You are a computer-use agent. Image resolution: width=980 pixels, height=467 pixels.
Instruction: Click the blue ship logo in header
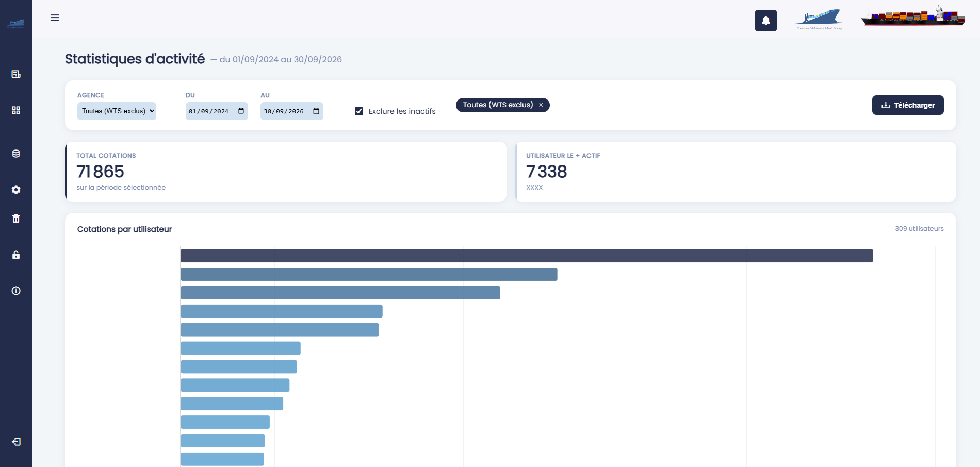(x=819, y=20)
